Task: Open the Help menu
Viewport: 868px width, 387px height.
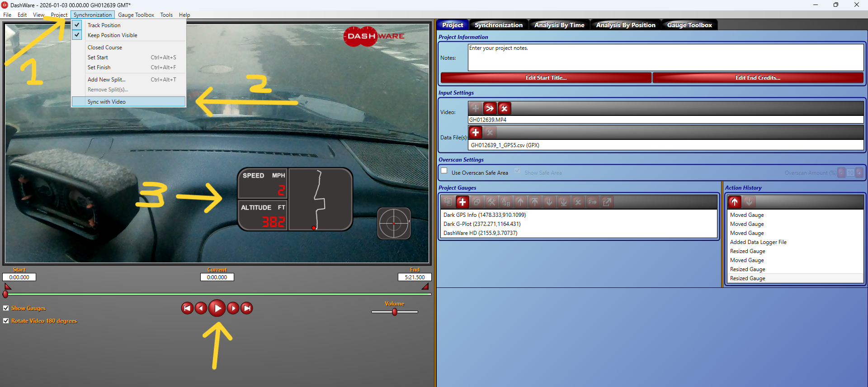Action: (x=184, y=15)
